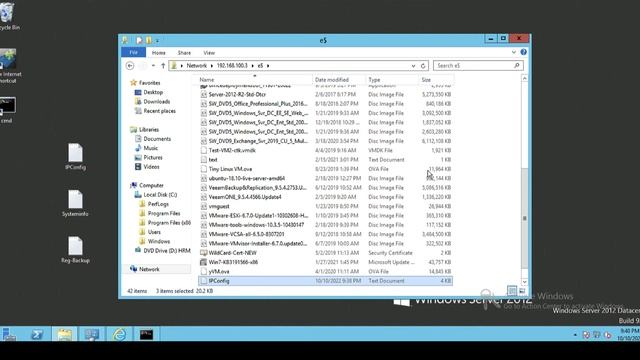Sort by the Date modified column
Viewport: 640px width, 360px height.
(x=339, y=80)
